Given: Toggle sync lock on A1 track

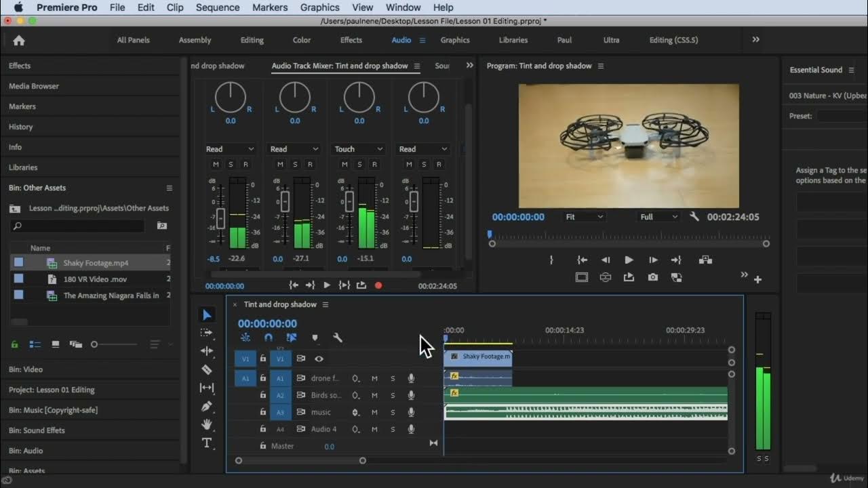Looking at the screenshot, I should pos(301,378).
